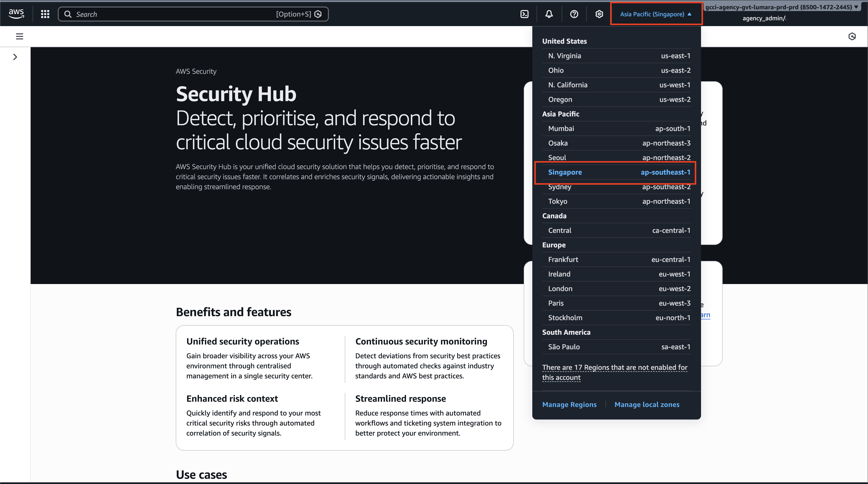Open the gcci-agency account dropdown
The width and height of the screenshot is (868, 484).
click(x=782, y=7)
